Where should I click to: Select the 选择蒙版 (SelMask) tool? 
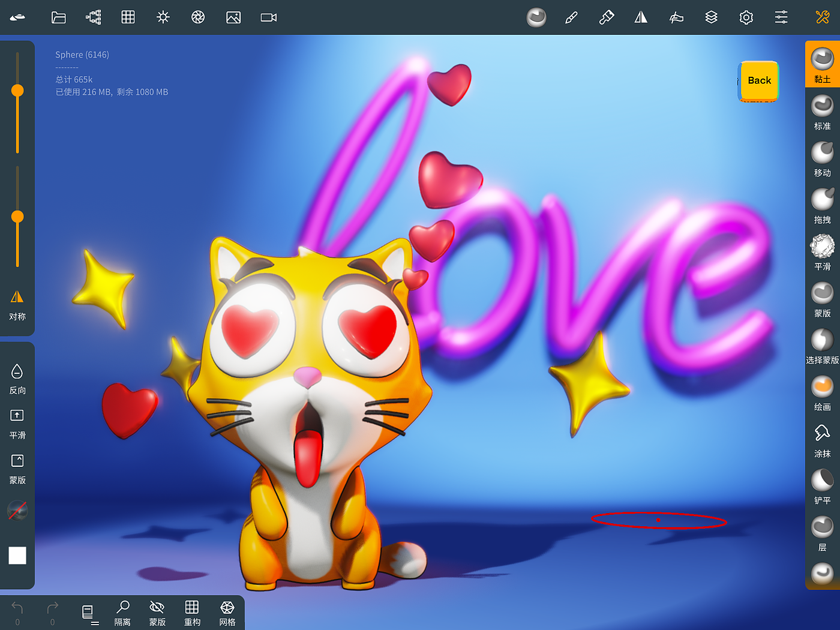tap(822, 345)
